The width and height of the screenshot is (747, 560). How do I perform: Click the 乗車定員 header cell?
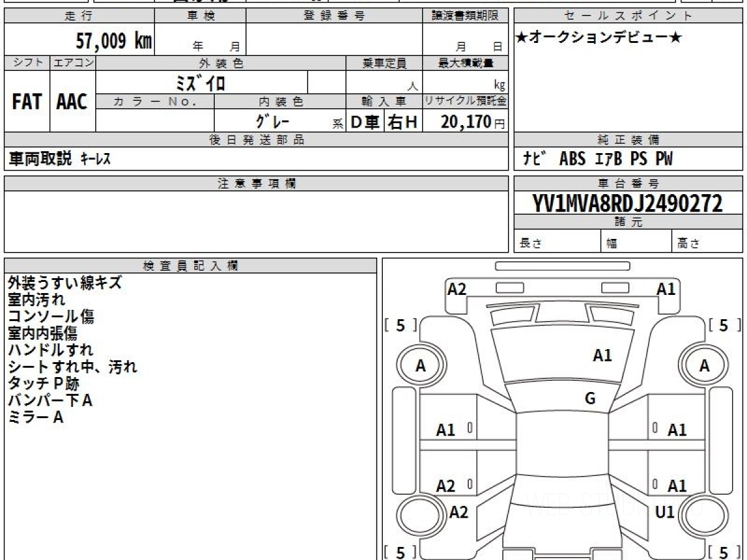coord(384,63)
